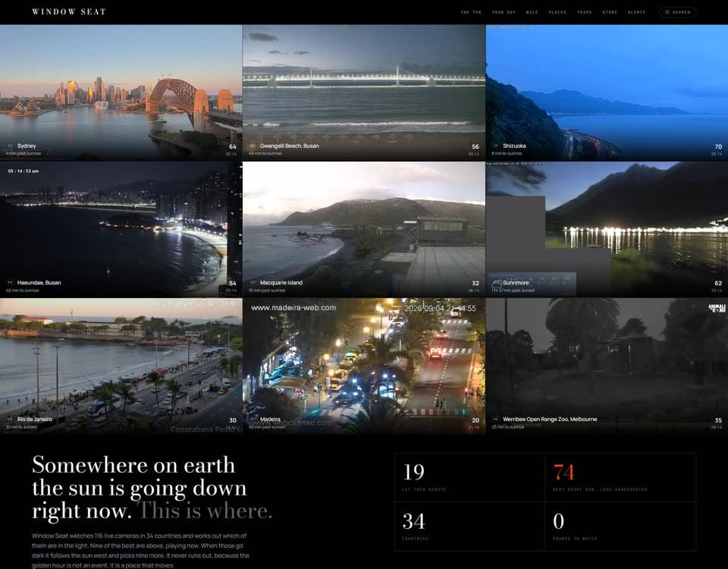Click the country badge beside Sydney
The width and height of the screenshot is (728, 569).
click(10, 146)
